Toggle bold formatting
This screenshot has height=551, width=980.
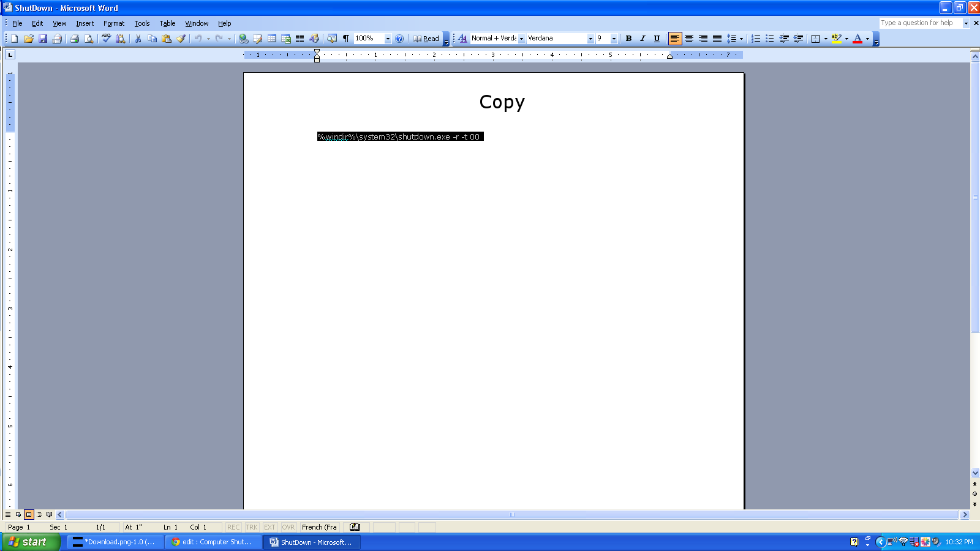(628, 39)
